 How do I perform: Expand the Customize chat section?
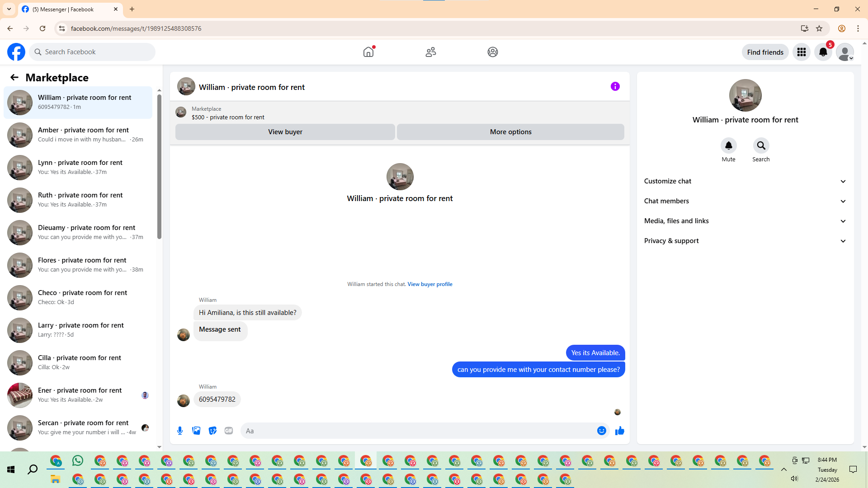745,181
